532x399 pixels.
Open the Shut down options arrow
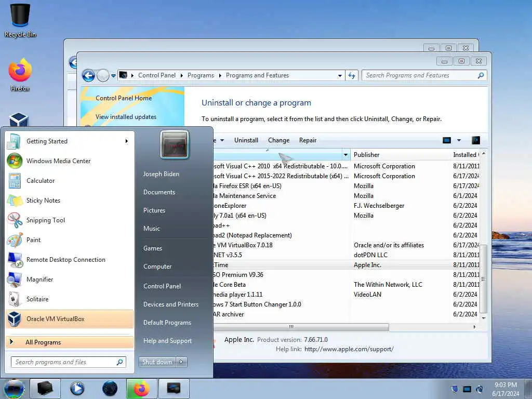tap(181, 362)
